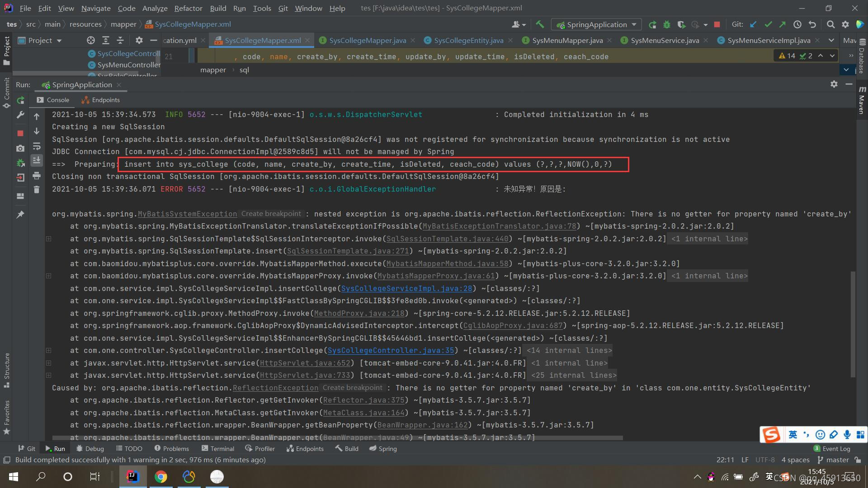
Task: Click the build hammer icon
Action: point(540,24)
